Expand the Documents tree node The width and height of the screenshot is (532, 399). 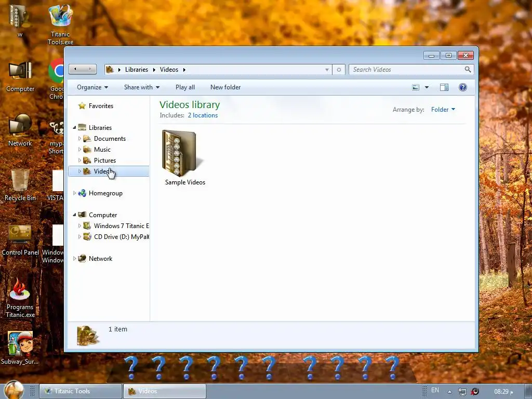(79, 138)
